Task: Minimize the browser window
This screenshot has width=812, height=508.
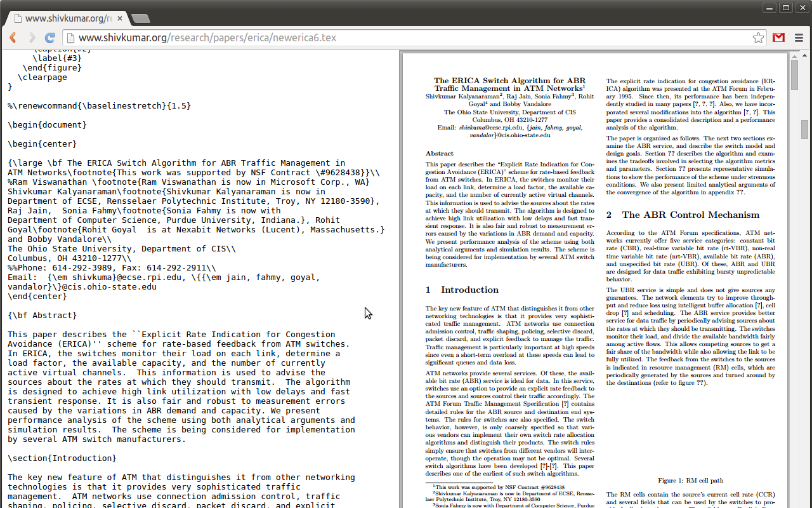Action: (769, 8)
